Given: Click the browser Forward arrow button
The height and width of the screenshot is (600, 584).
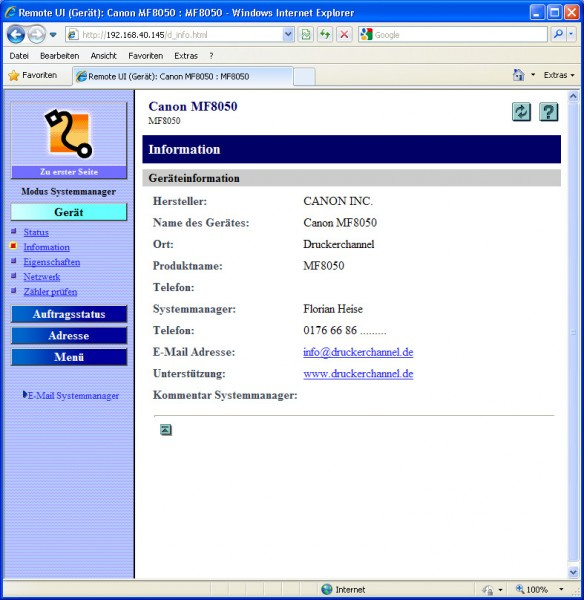Looking at the screenshot, I should click(37, 35).
